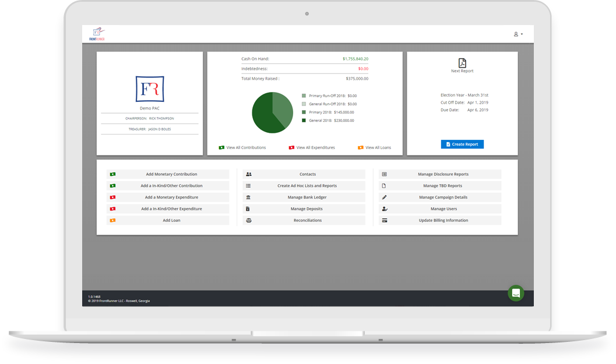
Task: Click credit card icon beside Update Billing Information
Action: [x=385, y=220]
